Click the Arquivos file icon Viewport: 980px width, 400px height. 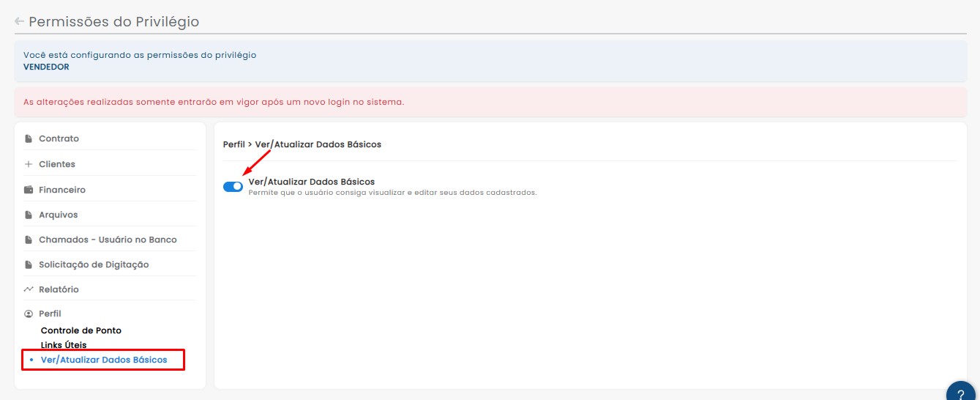tap(29, 215)
